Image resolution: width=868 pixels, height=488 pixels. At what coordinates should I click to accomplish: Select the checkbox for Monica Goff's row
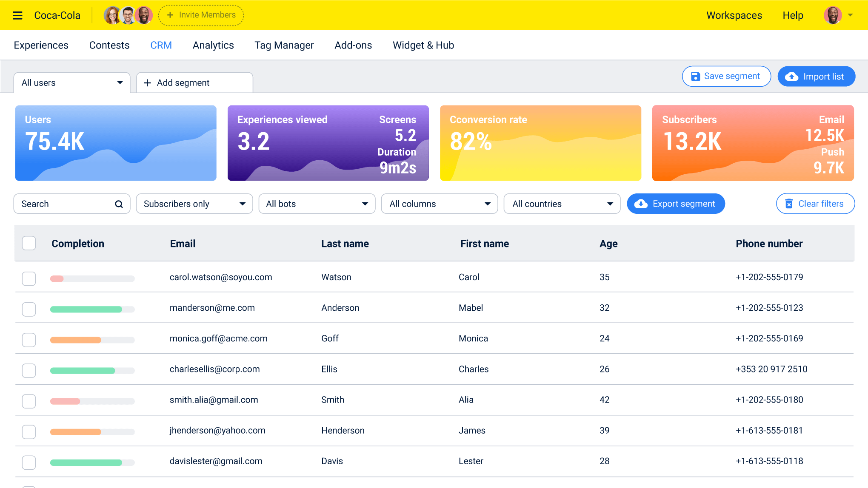tap(29, 340)
